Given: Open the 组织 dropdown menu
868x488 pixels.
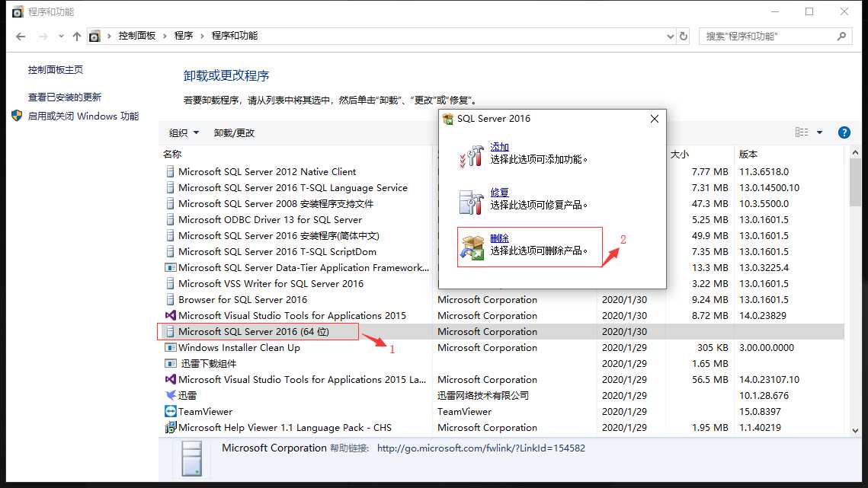Looking at the screenshot, I should coord(184,132).
